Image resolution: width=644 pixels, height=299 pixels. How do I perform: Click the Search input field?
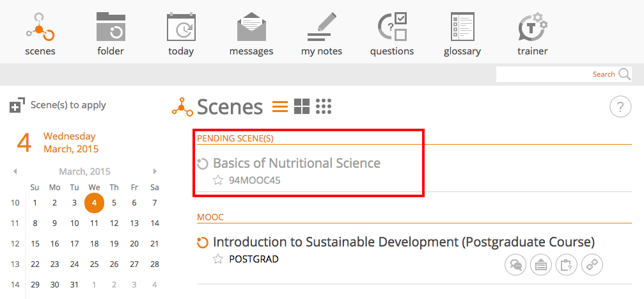(556, 74)
